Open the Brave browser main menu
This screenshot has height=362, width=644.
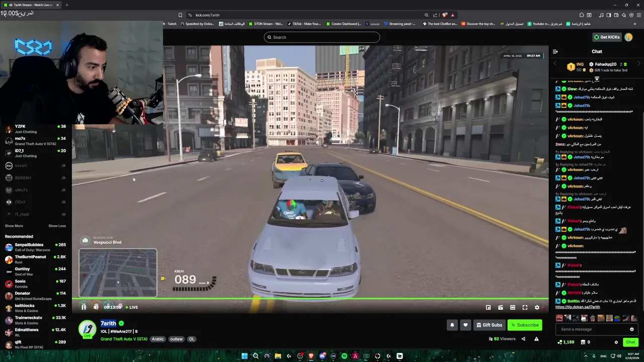point(639,15)
